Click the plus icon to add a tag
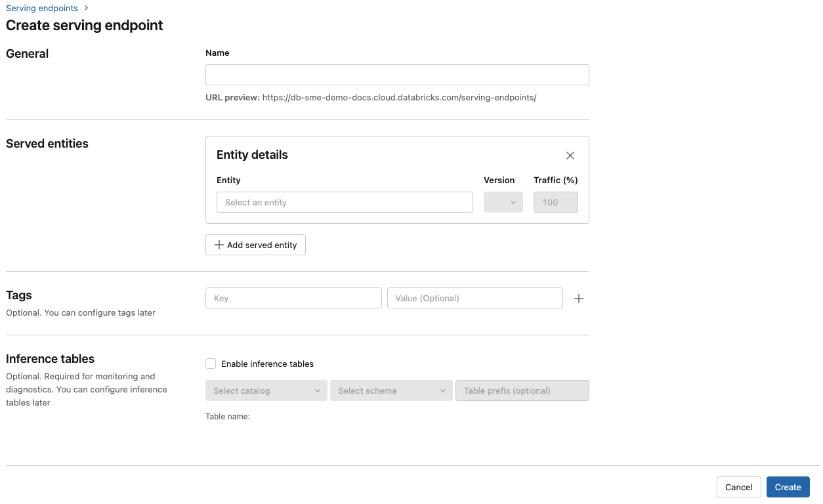 [x=579, y=298]
